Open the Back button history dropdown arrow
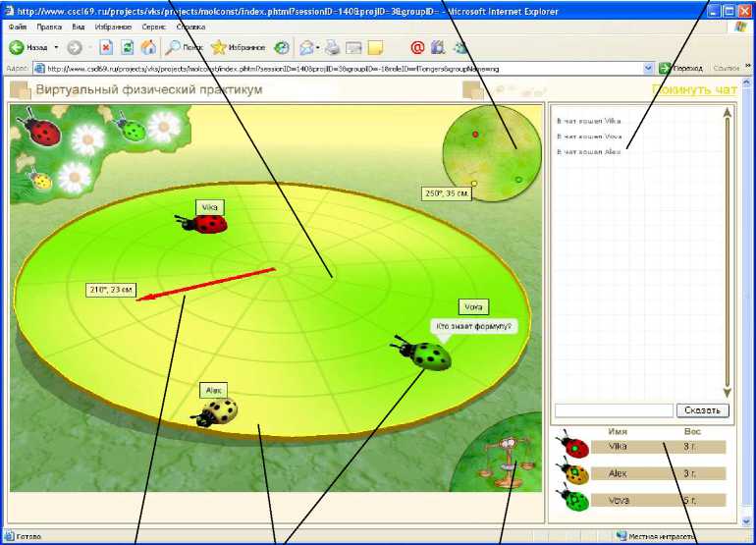756x545 pixels. tap(56, 47)
